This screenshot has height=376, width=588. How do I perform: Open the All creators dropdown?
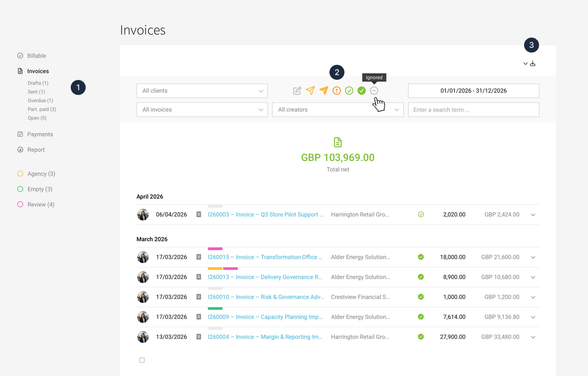338,110
